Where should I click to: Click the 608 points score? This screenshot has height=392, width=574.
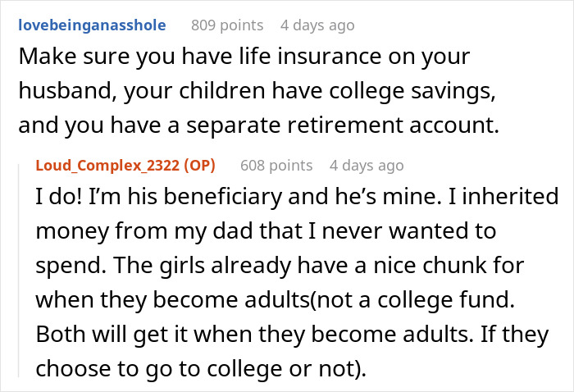276,166
